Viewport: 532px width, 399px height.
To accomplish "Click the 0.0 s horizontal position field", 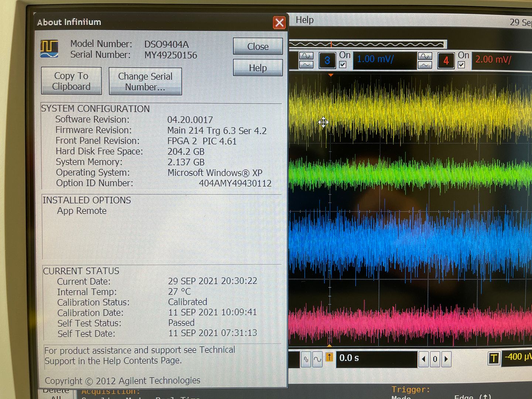I will click(376, 358).
